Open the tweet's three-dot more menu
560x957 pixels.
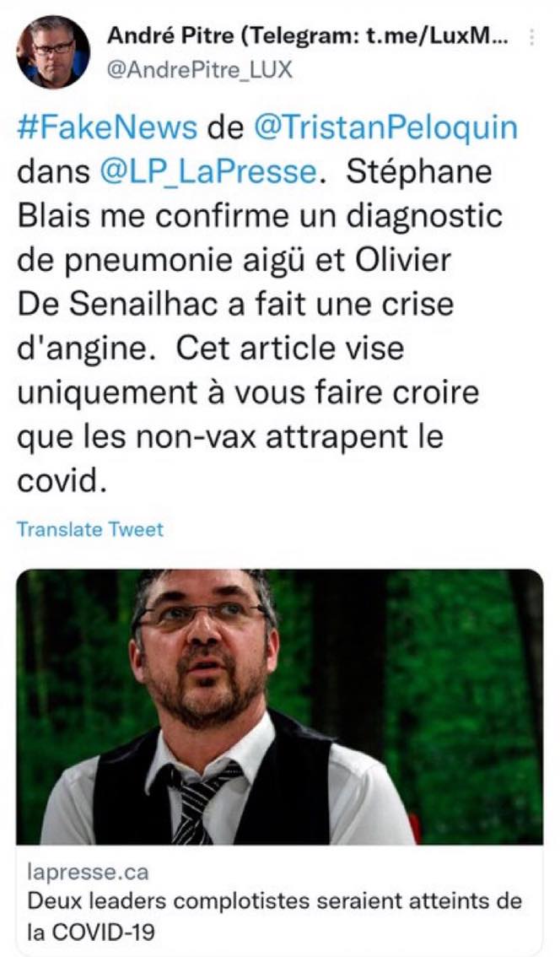pyautogui.click(x=530, y=38)
